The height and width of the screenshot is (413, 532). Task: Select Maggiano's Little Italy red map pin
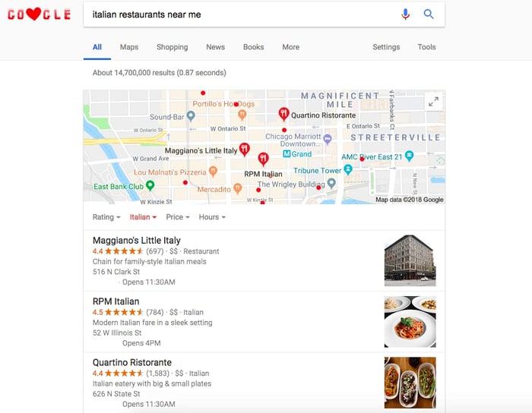[245, 150]
